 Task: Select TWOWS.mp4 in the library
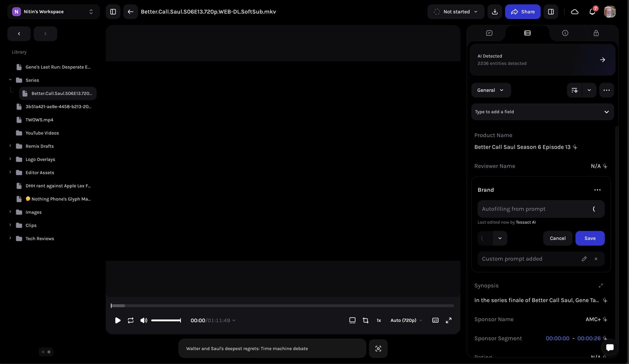pyautogui.click(x=39, y=120)
